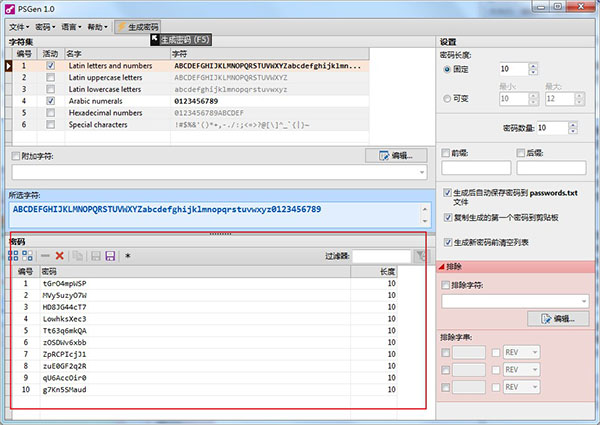Enable the Latin uppercase letters charset checkbox
The width and height of the screenshot is (600, 425).
click(x=51, y=78)
